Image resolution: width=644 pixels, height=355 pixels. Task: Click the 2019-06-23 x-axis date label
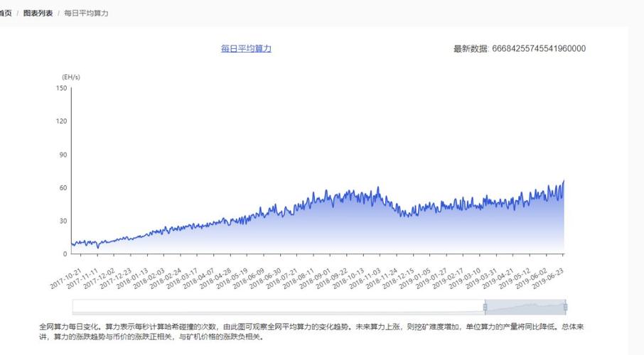(x=548, y=278)
